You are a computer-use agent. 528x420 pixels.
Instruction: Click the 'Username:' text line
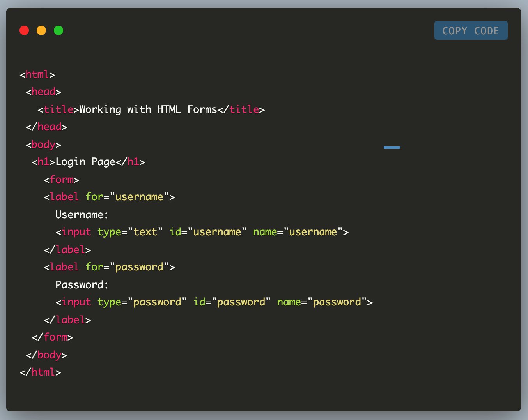pyautogui.click(x=82, y=215)
